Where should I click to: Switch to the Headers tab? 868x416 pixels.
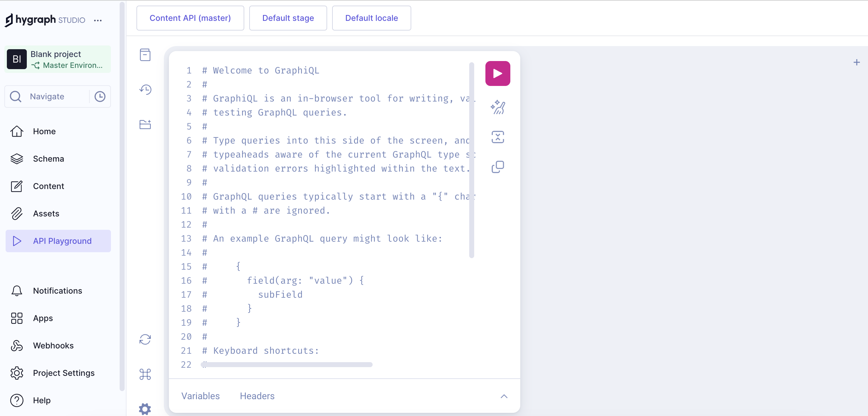257,396
